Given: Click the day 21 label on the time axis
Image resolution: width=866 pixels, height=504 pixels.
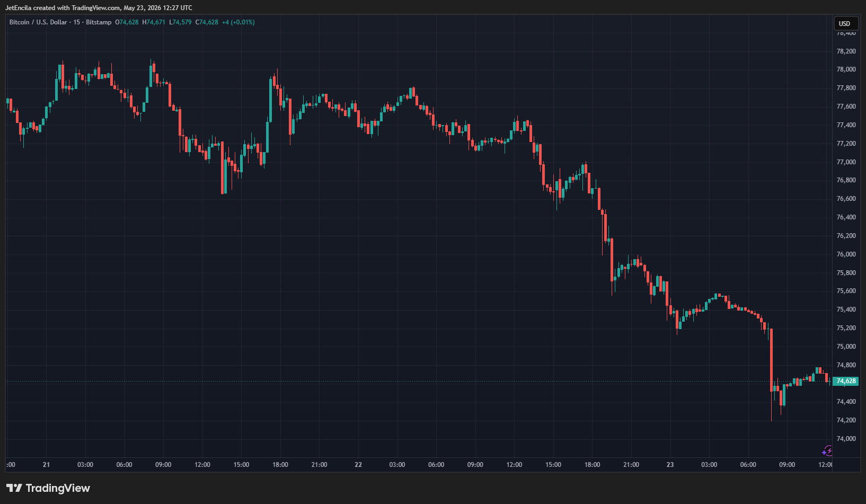Looking at the screenshot, I should (47, 465).
